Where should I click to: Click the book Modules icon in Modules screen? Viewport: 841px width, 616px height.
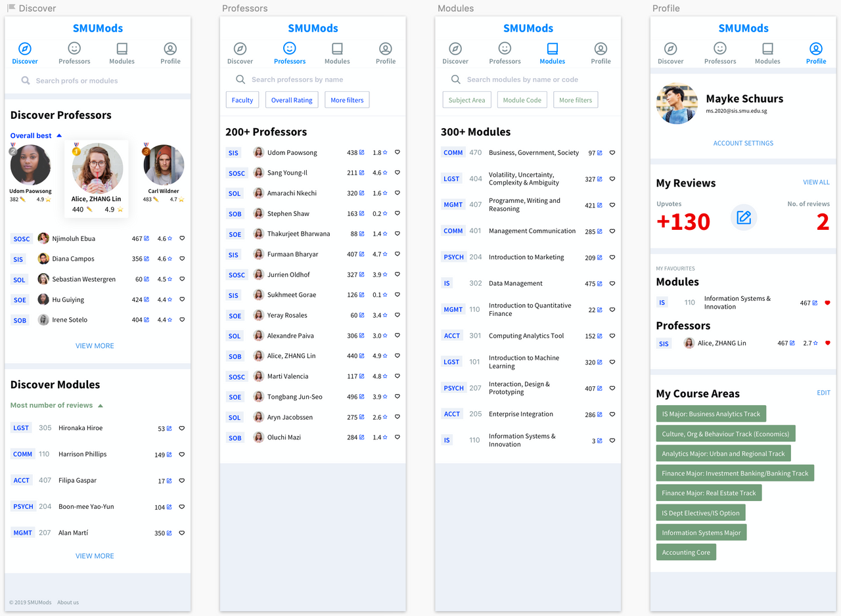click(x=552, y=49)
